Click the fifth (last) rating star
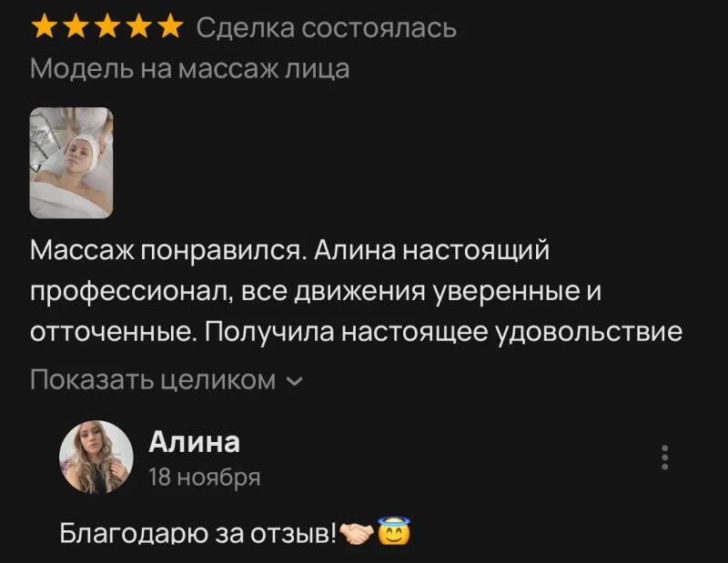The width and height of the screenshot is (728, 563). 170,25
